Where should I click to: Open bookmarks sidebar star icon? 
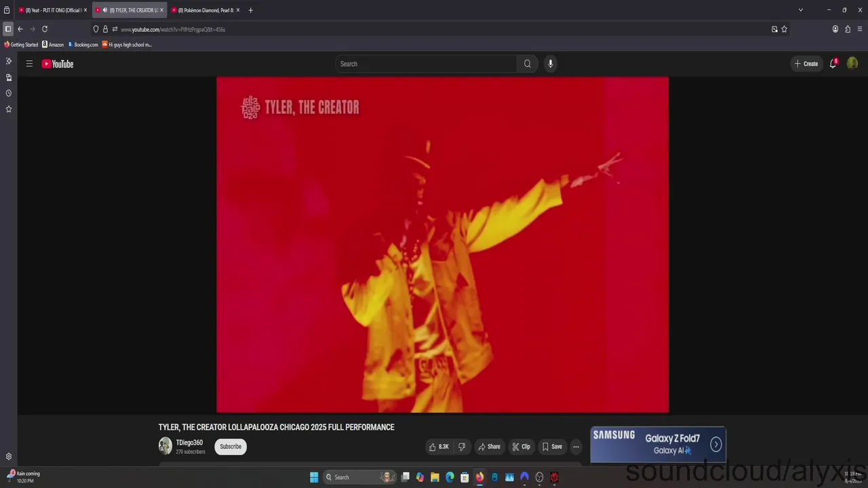pos(9,109)
